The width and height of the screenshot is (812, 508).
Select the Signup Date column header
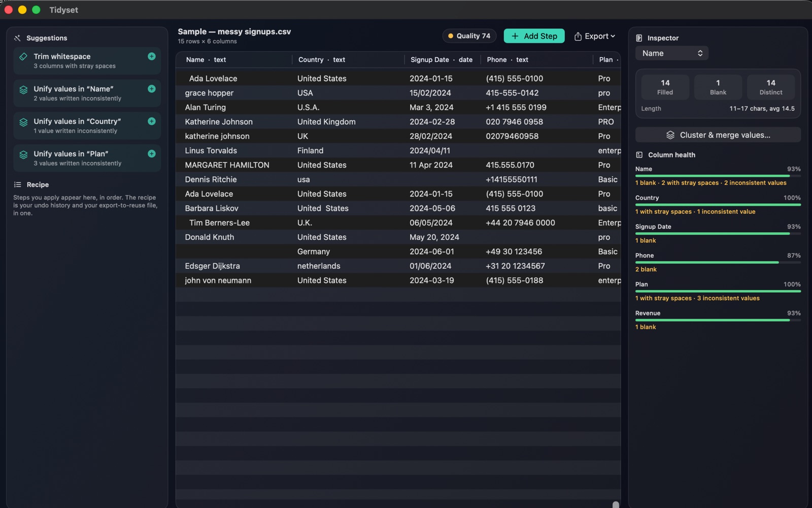(442, 60)
